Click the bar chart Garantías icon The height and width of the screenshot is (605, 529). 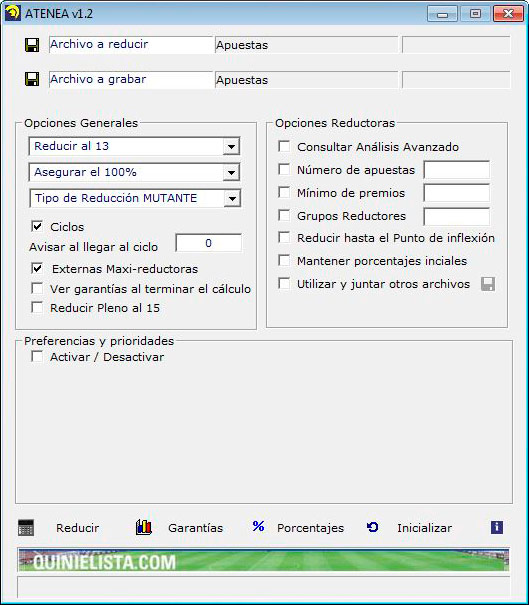(144, 527)
